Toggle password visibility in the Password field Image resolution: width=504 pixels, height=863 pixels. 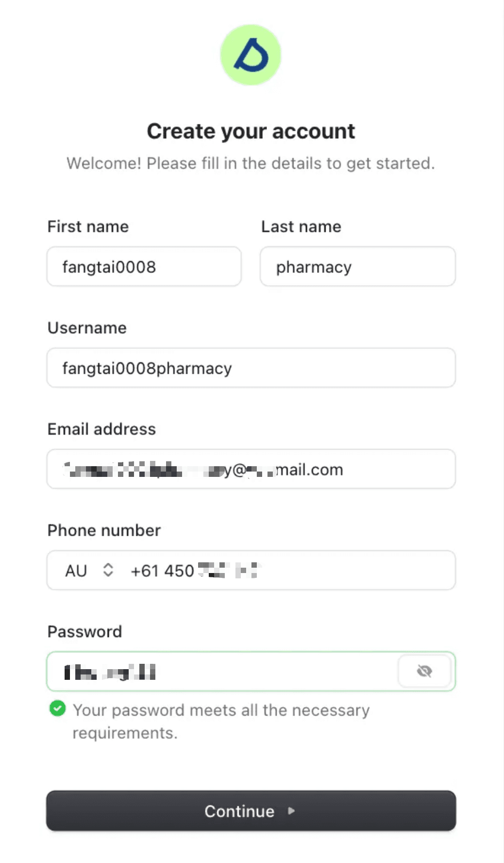pyautogui.click(x=424, y=671)
